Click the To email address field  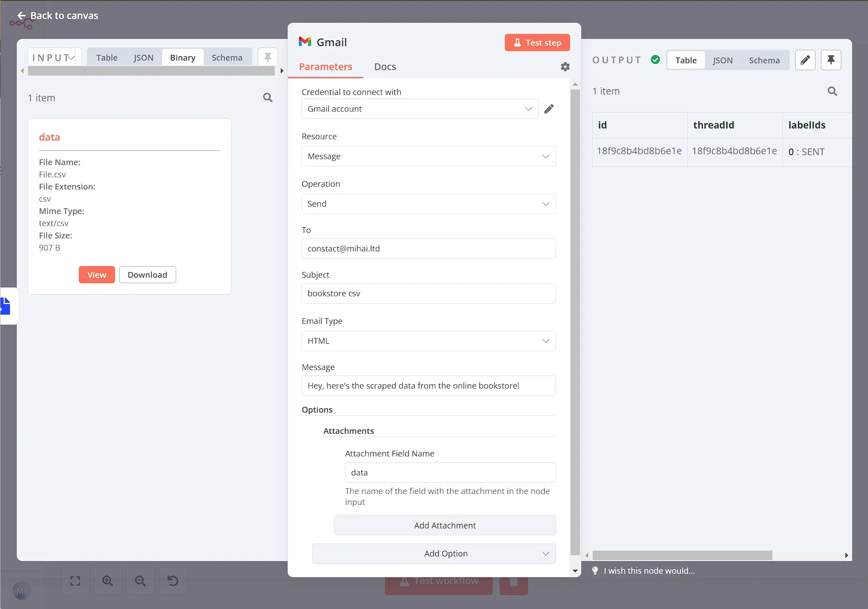[x=428, y=248]
